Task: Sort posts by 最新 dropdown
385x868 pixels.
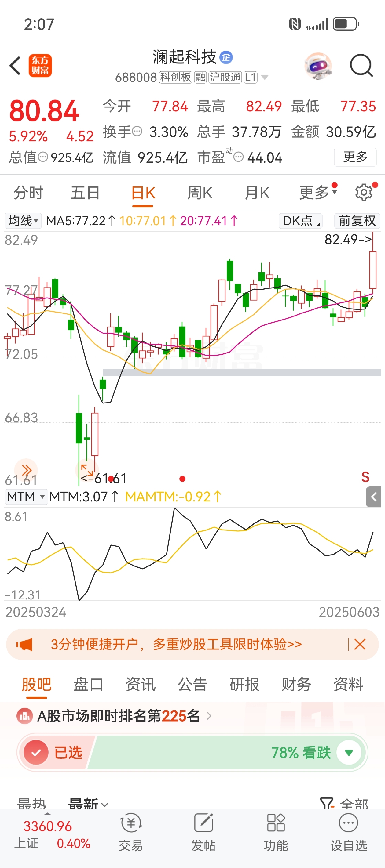Action: (88, 805)
